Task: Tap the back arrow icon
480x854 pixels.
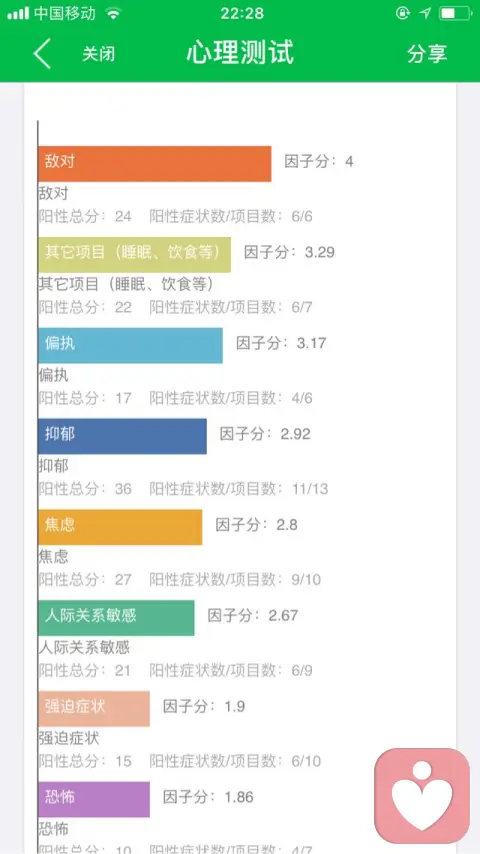Action: point(42,53)
